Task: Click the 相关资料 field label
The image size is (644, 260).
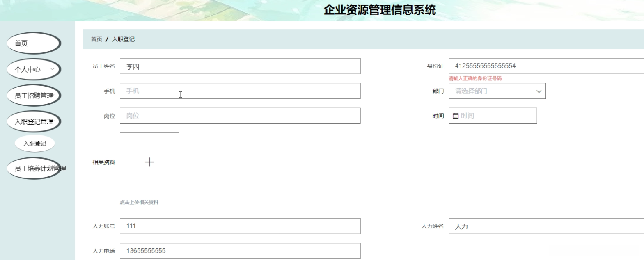Action: tap(104, 162)
